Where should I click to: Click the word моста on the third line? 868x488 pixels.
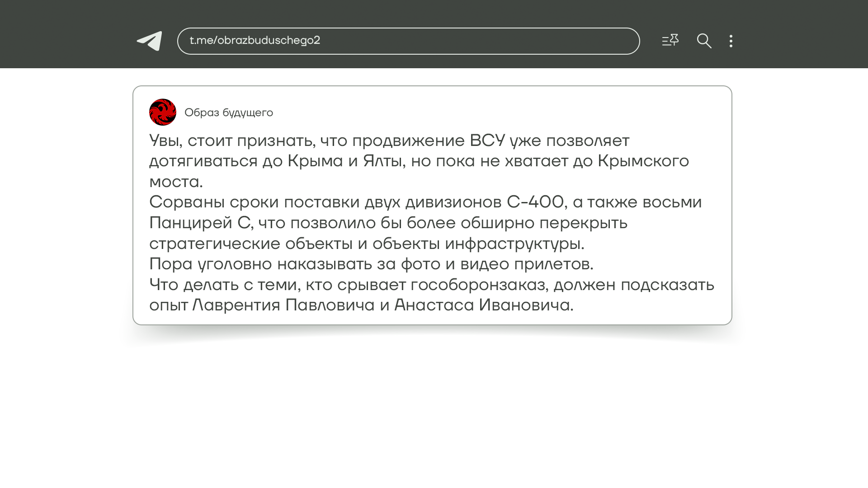click(174, 182)
